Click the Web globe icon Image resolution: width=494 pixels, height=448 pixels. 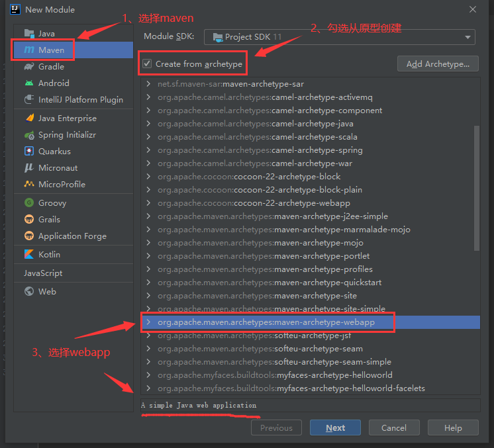click(29, 292)
